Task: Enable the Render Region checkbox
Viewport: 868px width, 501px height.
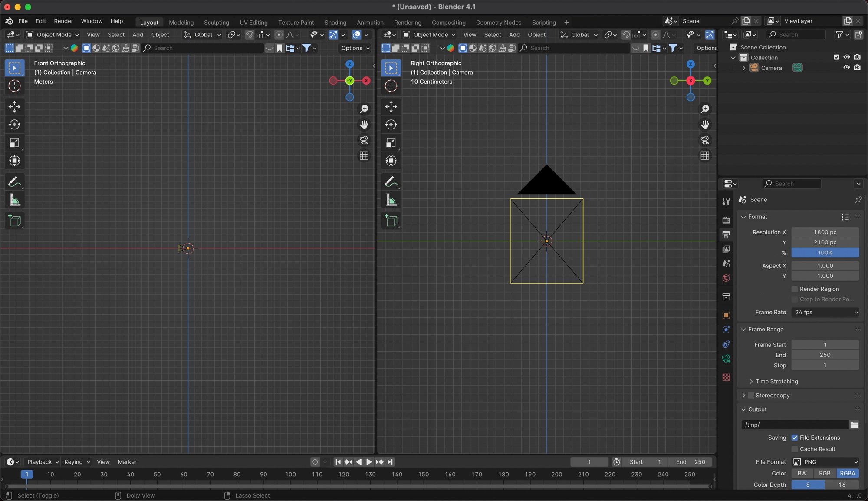Action: click(x=795, y=289)
